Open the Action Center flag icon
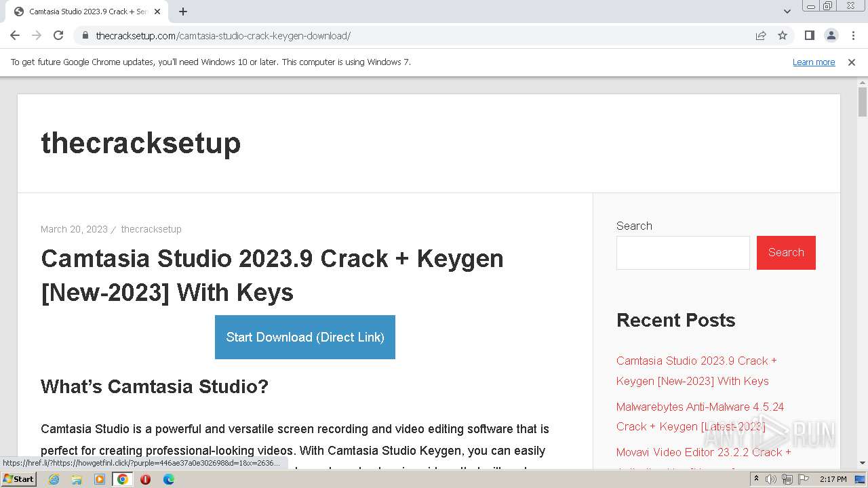This screenshot has height=488, width=868. 804,479
